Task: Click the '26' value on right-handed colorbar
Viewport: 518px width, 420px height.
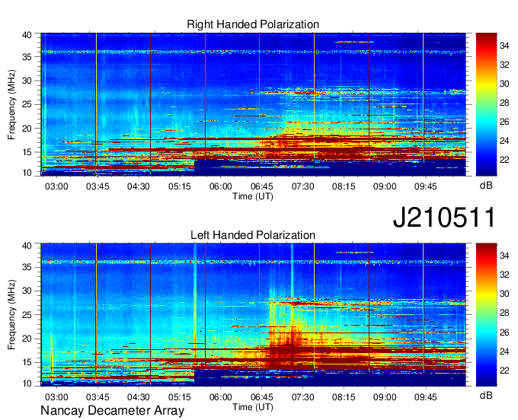Action: click(x=504, y=122)
